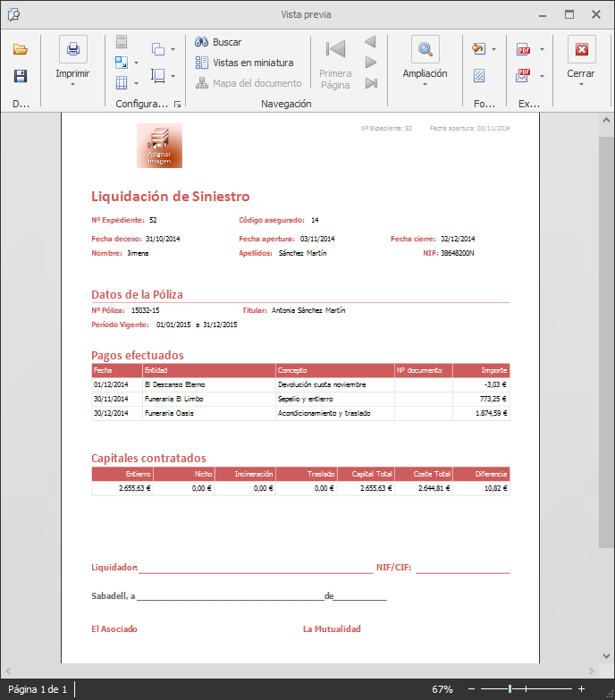Click the Vista previa window icon

coord(13,14)
